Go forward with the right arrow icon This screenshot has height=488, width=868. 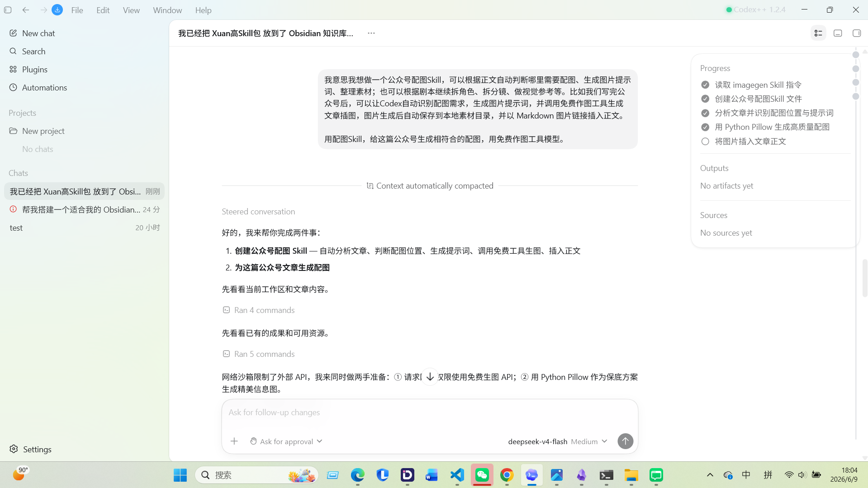pyautogui.click(x=43, y=9)
